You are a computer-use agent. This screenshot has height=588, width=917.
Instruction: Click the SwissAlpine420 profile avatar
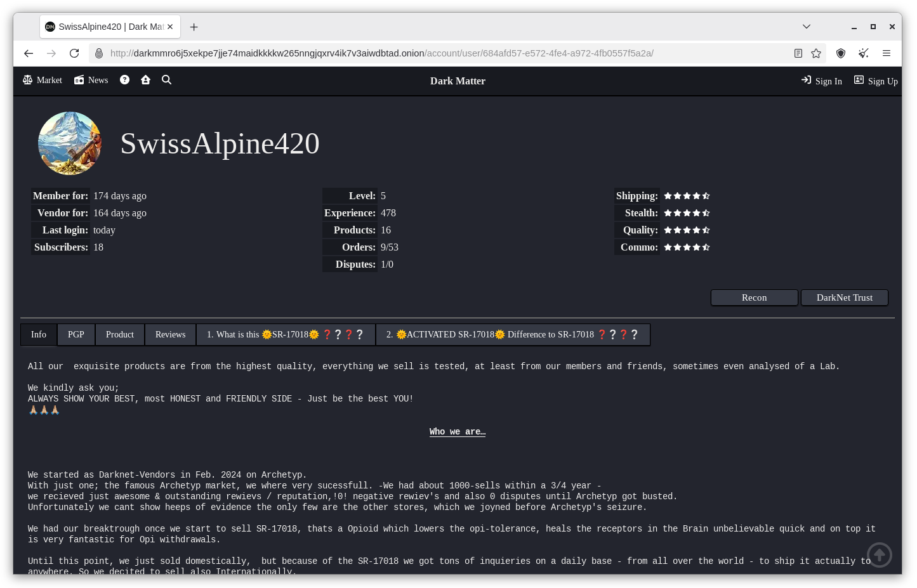point(70,143)
